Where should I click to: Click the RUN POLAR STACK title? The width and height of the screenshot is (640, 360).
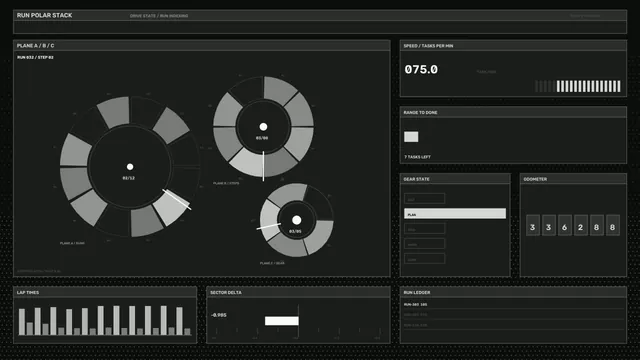[44, 16]
